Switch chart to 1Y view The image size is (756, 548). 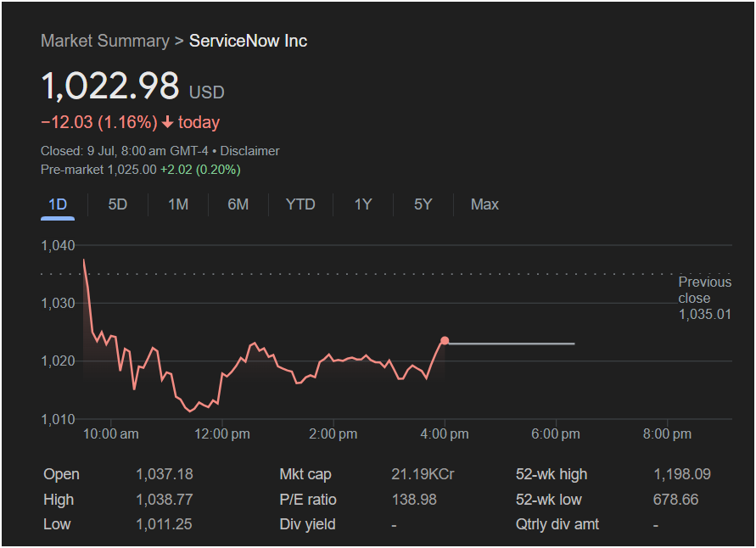point(363,204)
